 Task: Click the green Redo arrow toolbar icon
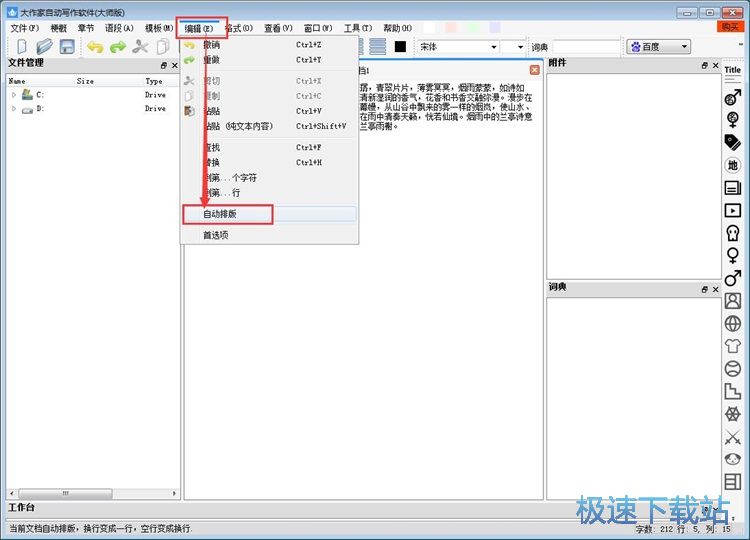click(x=118, y=47)
